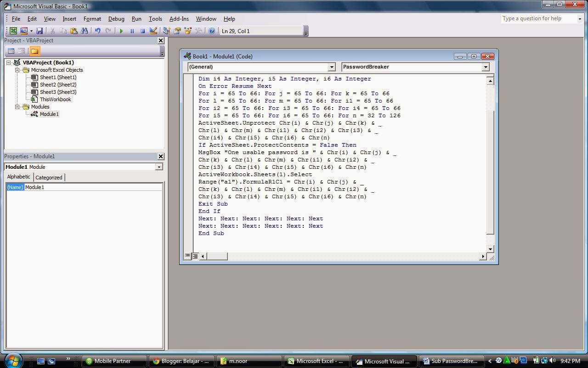Undo the last edit via toolbar

pos(97,31)
